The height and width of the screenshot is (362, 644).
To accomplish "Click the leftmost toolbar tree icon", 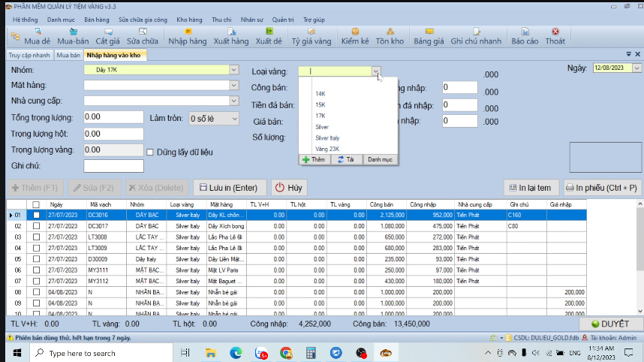I will 15,36.
